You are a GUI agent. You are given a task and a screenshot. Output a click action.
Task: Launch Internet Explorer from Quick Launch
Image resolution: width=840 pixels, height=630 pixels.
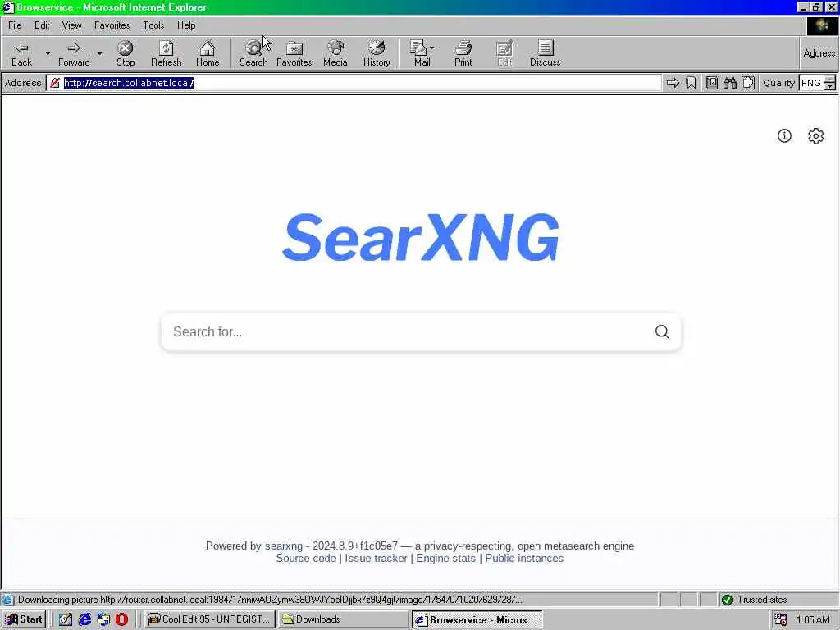point(84,619)
